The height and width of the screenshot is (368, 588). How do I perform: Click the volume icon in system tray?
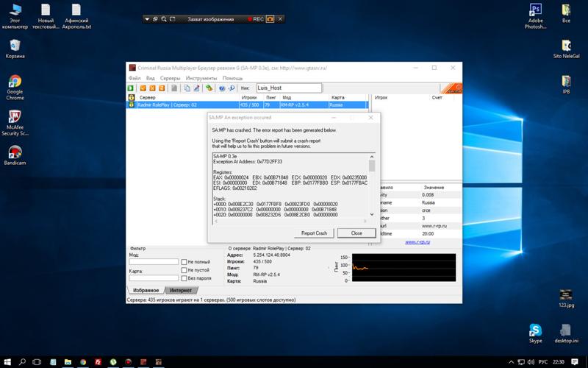pos(531,362)
